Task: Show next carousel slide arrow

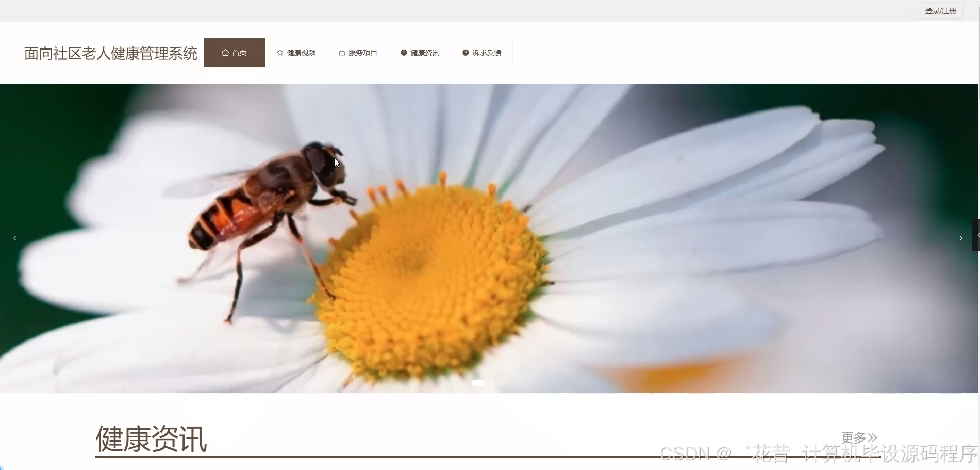Action: pos(960,238)
